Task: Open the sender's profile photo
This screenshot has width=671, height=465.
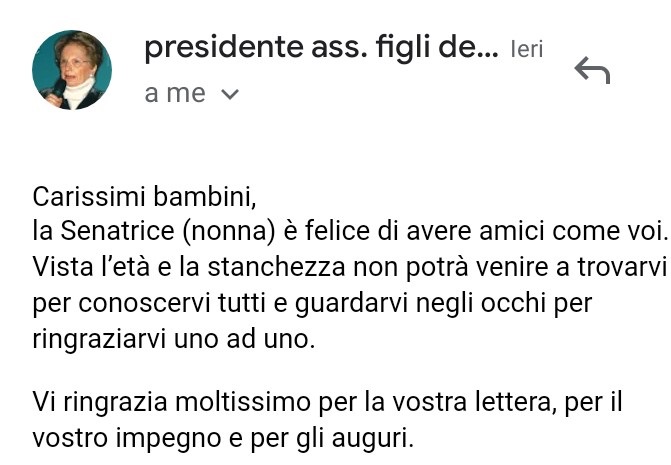Action: pos(72,70)
